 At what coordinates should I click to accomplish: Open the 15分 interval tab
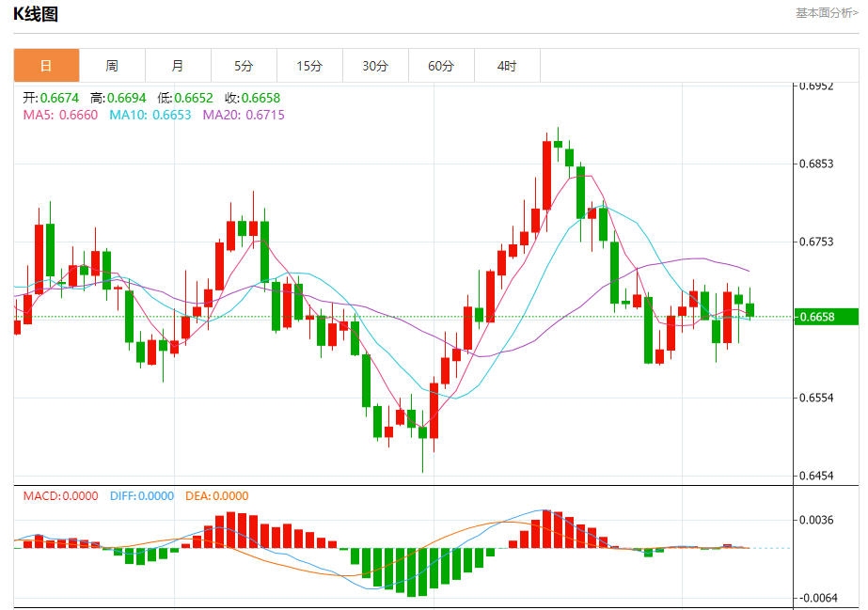coord(310,66)
